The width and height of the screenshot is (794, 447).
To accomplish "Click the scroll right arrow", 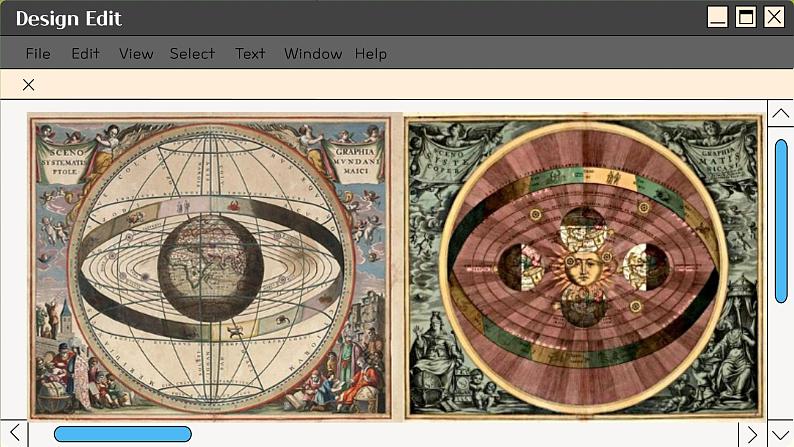I will (752, 434).
